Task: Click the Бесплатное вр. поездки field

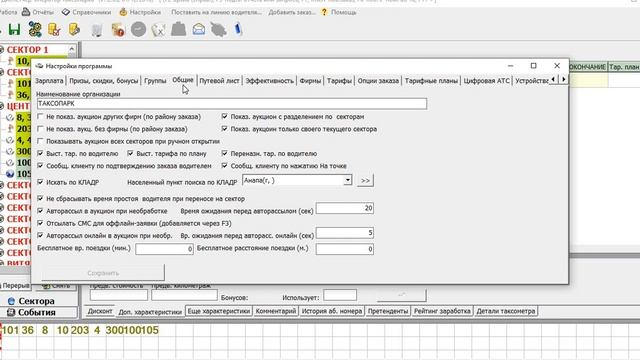Action: (x=164, y=249)
